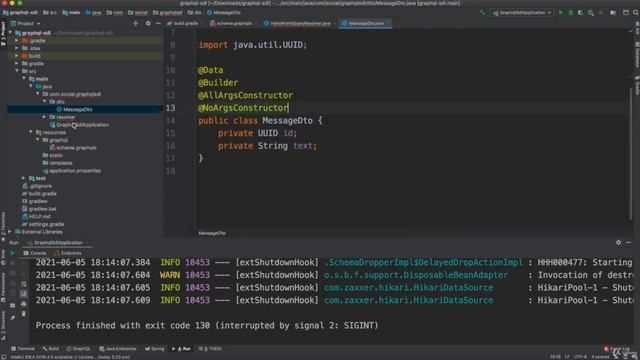This screenshot has height=360, width=640.
Task: Expand the build folder
Action: (17, 56)
